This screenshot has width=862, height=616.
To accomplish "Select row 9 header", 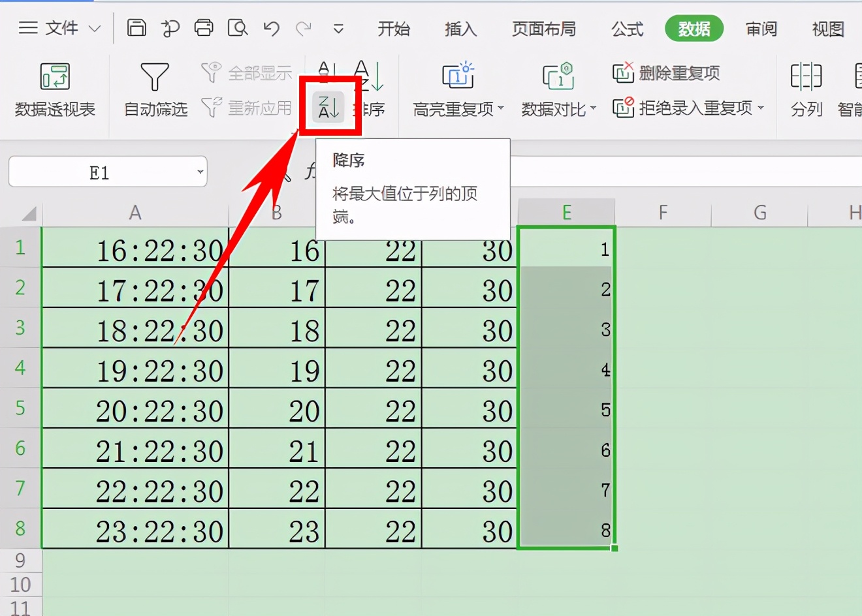I will (x=20, y=560).
